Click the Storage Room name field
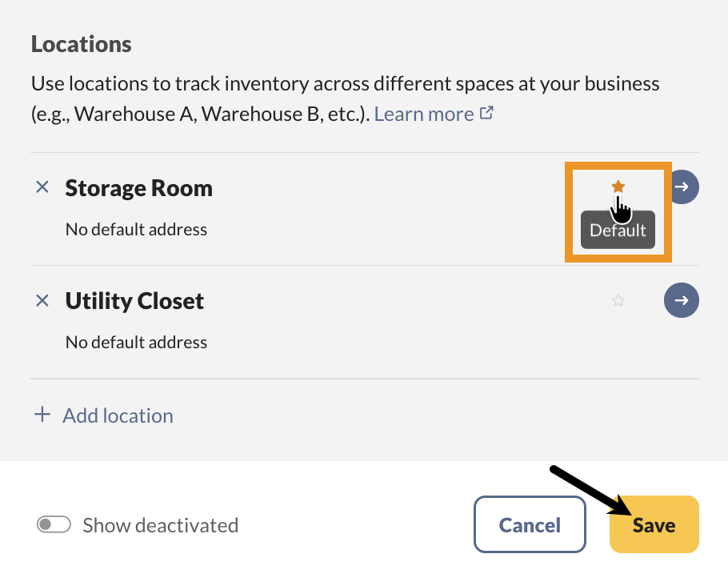Screen dimensions: 728x586 [139, 188]
